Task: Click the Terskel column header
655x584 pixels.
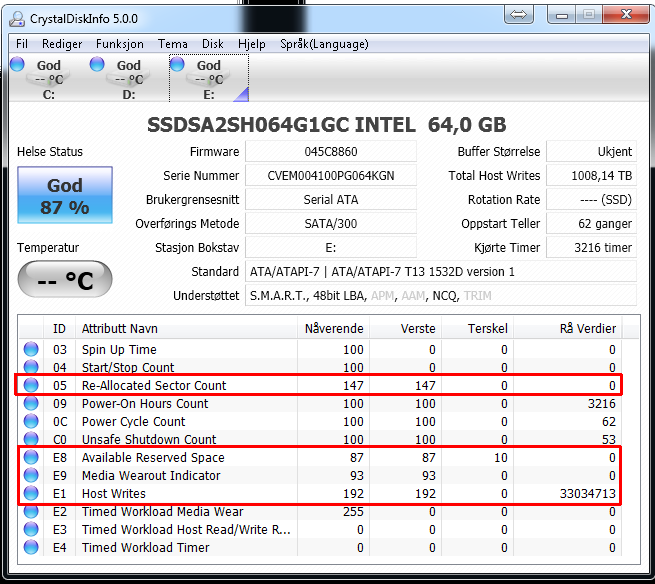Action: (478, 328)
